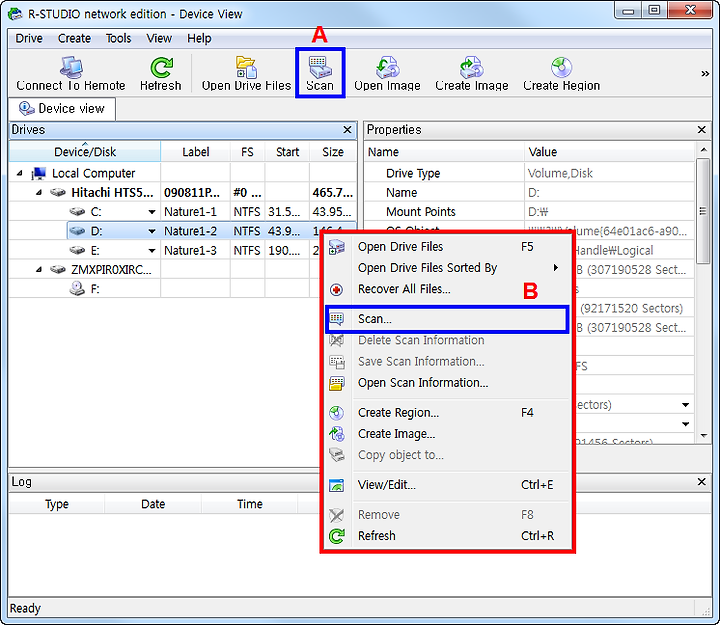Viewport: 720px width, 625px height.
Task: Select the E: drive icon
Action: pos(77,250)
